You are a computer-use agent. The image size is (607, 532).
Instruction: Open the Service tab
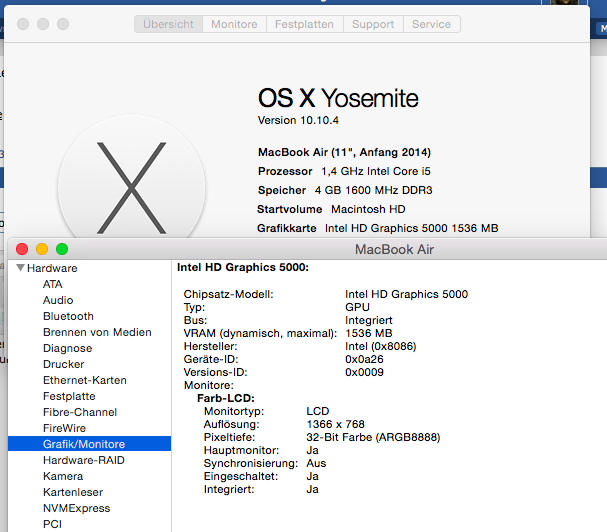[432, 24]
